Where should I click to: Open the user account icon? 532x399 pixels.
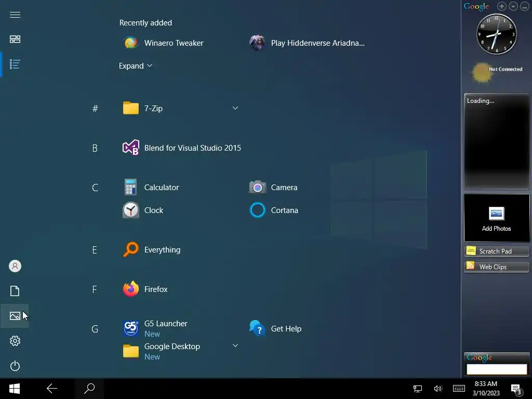tap(15, 266)
